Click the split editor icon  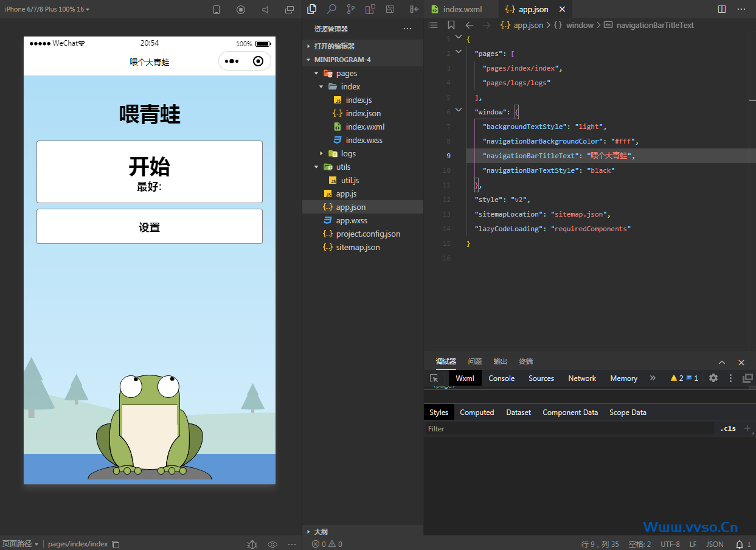[722, 9]
